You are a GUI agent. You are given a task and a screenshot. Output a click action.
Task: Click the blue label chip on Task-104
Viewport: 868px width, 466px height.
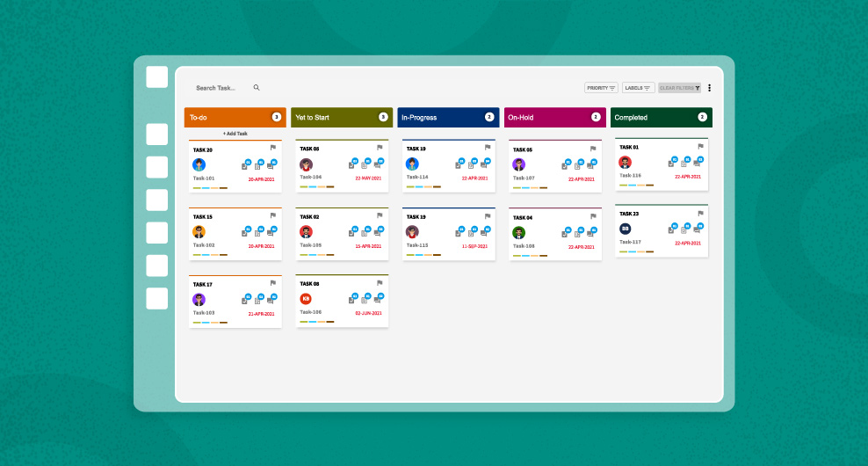(313, 186)
